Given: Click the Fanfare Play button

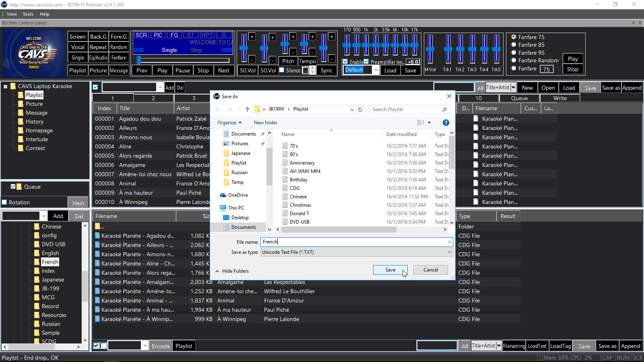Looking at the screenshot, I should click(x=573, y=59).
